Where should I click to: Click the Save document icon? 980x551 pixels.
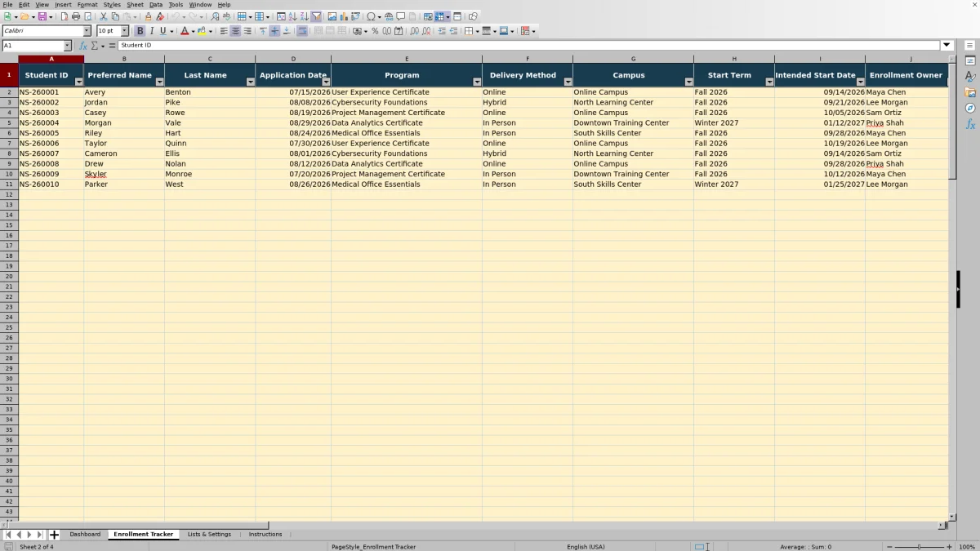coord(41,16)
